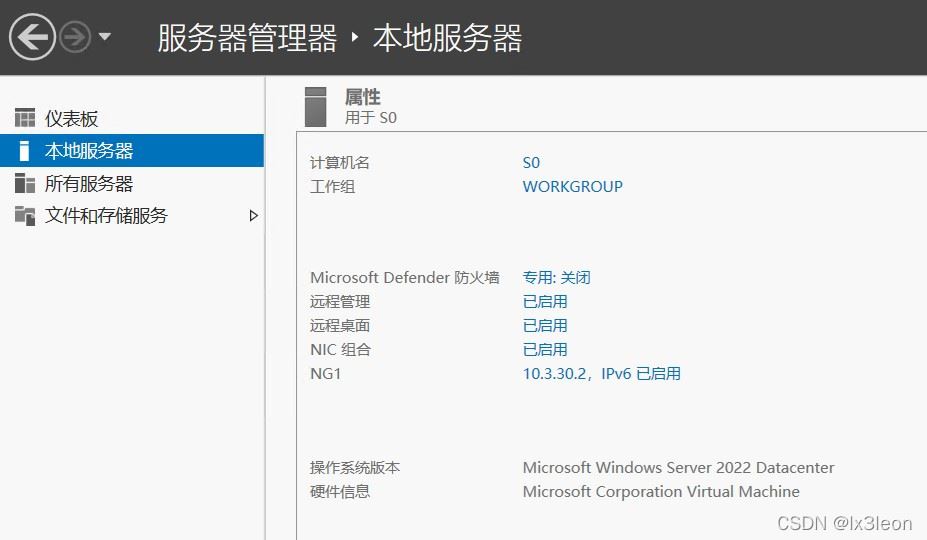Screen dimensions: 927x540
Task: Select 所有服务器 in the sidebar
Action: [x=89, y=184]
